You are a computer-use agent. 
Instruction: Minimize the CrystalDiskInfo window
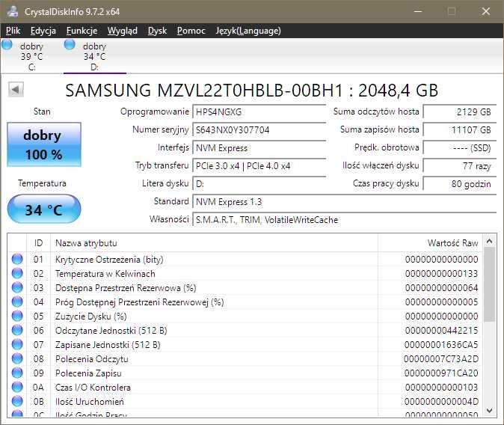pos(418,11)
